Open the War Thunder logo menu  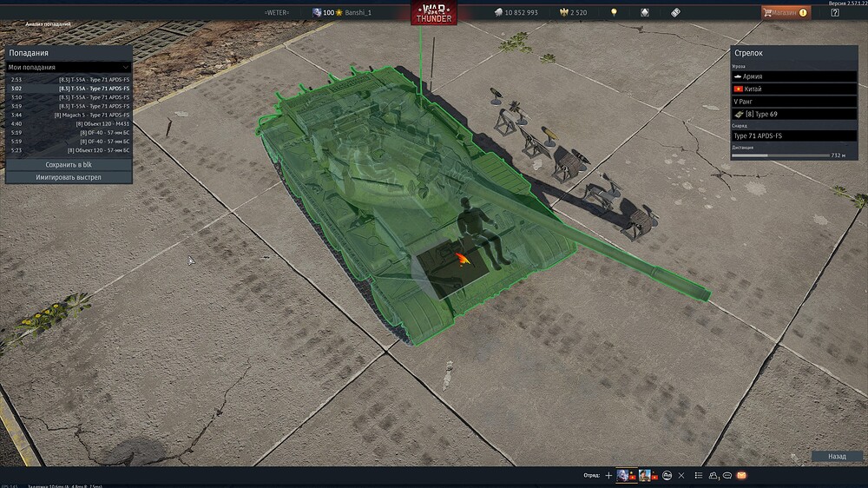(433, 13)
